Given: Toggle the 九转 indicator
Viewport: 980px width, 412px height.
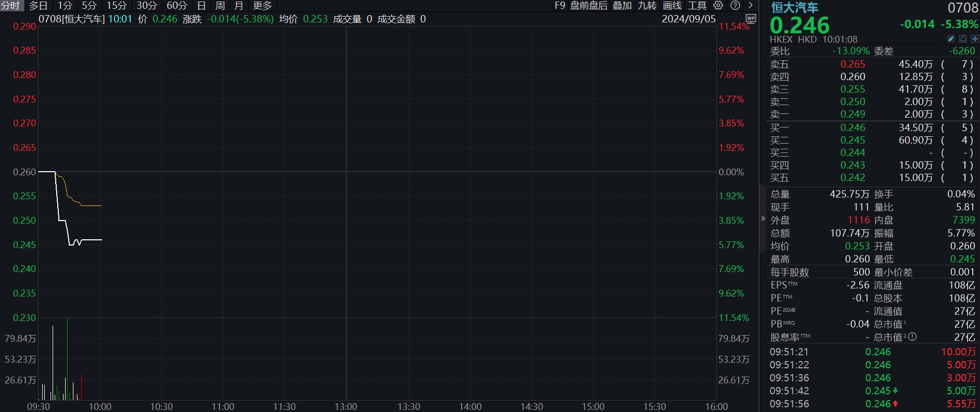Looking at the screenshot, I should [x=647, y=6].
